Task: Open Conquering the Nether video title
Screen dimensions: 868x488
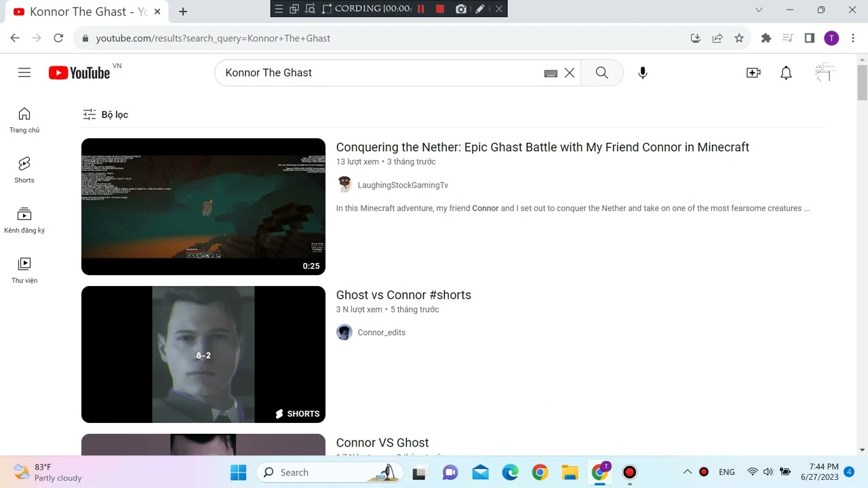Action: [x=542, y=147]
